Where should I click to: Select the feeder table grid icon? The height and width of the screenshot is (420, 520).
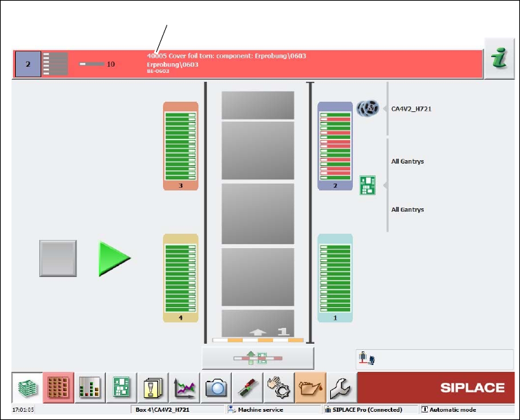pyautogui.click(x=58, y=388)
